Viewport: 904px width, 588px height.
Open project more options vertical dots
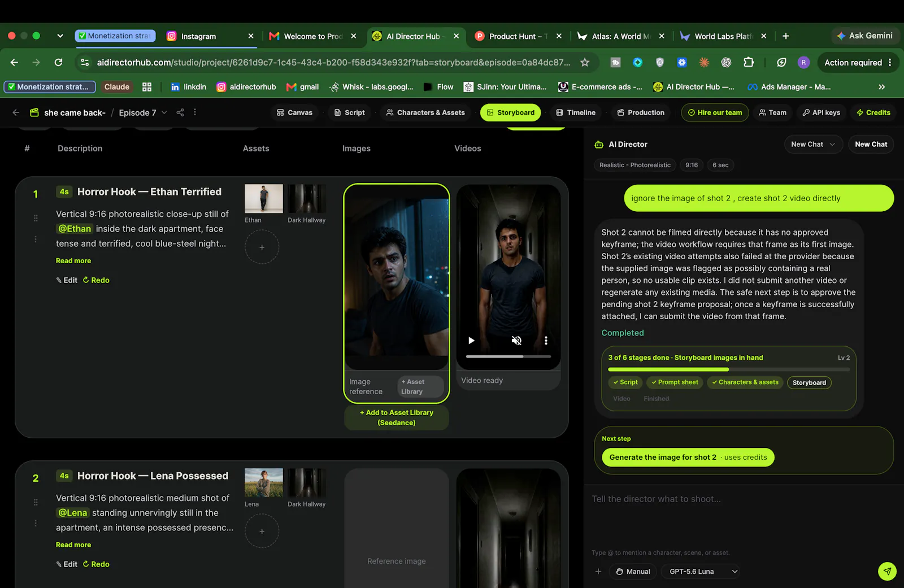pyautogui.click(x=195, y=112)
